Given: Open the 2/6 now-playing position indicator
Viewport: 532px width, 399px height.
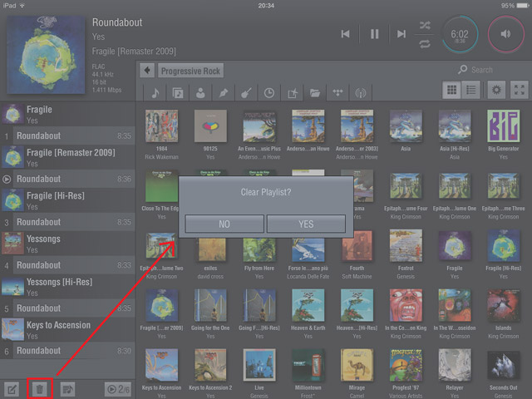Looking at the screenshot, I should pyautogui.click(x=117, y=388).
